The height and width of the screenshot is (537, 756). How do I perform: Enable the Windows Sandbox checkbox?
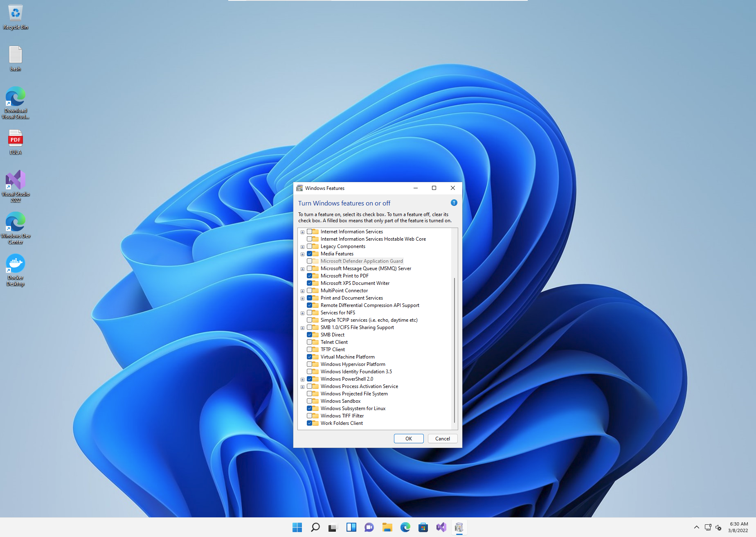click(x=310, y=401)
